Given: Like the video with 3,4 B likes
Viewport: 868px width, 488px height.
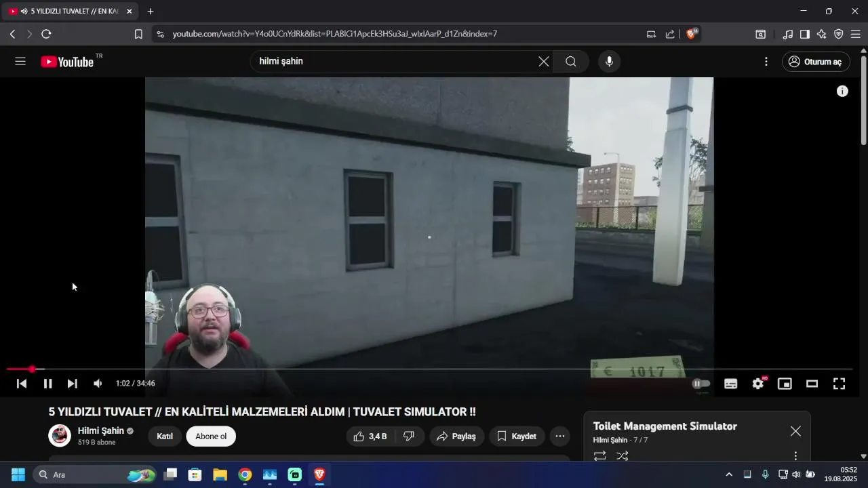Looking at the screenshot, I should coord(370,436).
